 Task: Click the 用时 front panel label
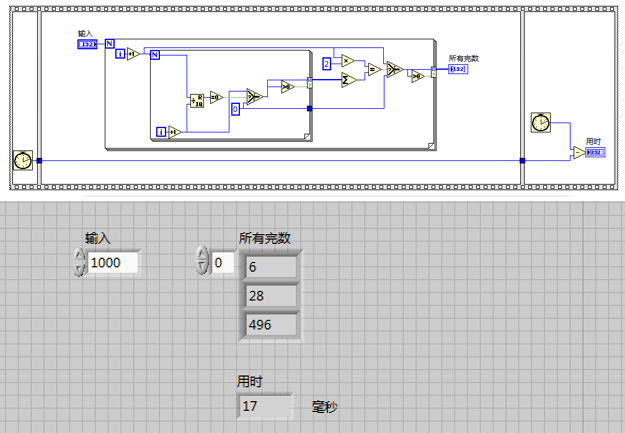(250, 381)
